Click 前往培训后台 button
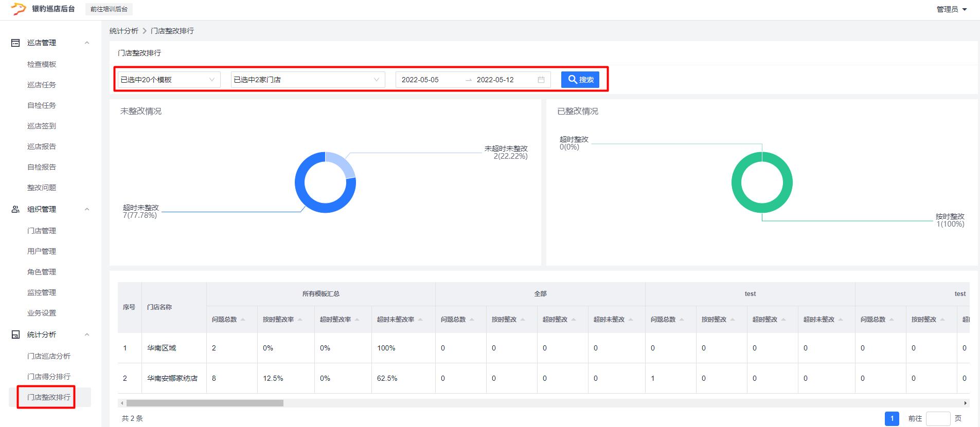Viewport: 980px width, 427px height. click(x=109, y=9)
